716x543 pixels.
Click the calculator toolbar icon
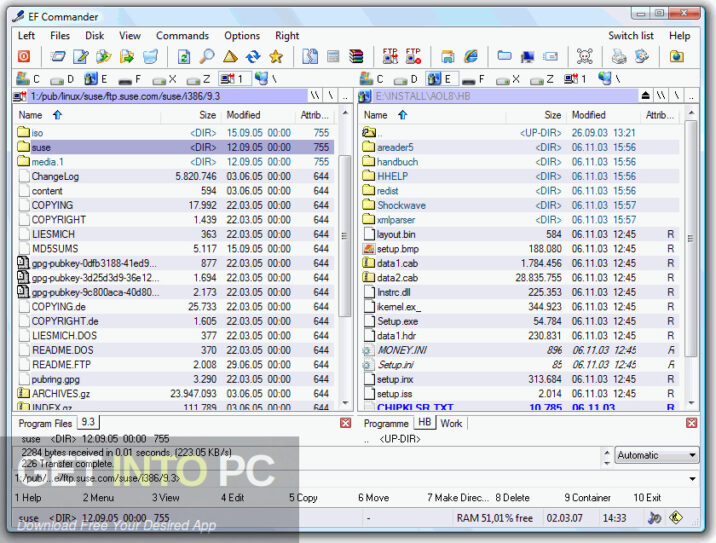333,56
